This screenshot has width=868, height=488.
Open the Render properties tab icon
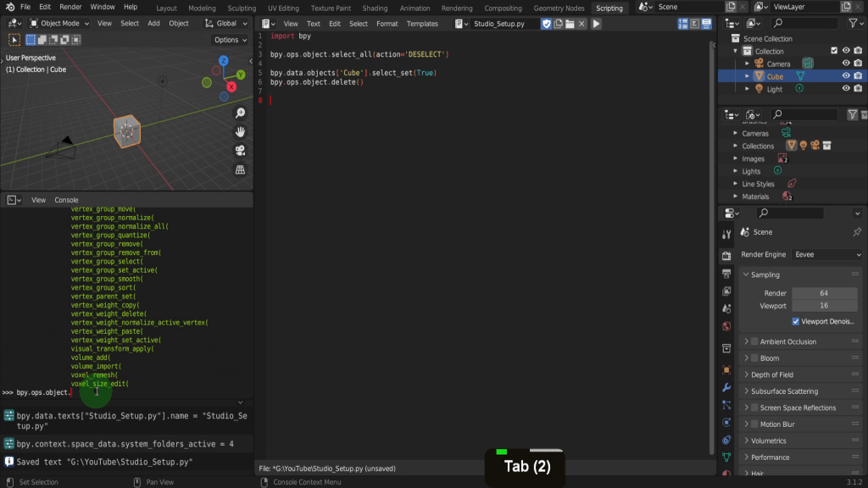click(x=726, y=255)
